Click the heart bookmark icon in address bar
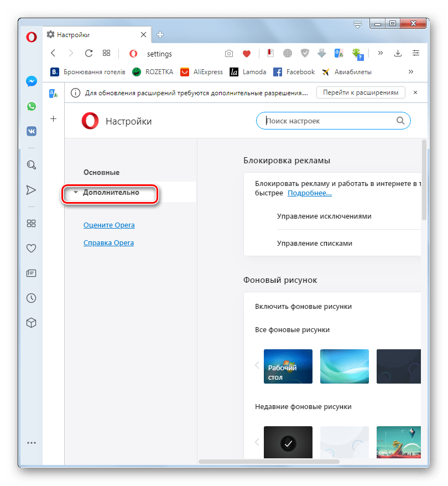 (x=247, y=54)
